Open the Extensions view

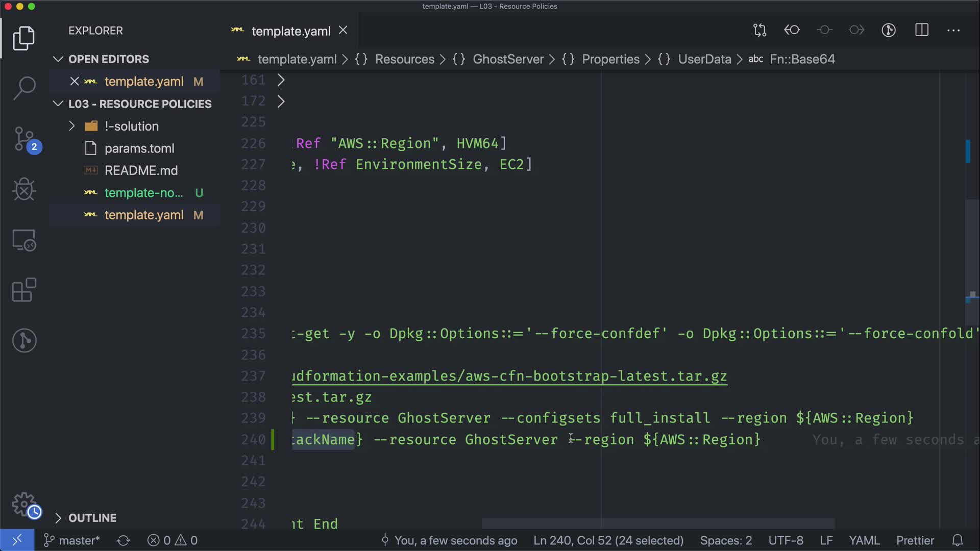24,290
